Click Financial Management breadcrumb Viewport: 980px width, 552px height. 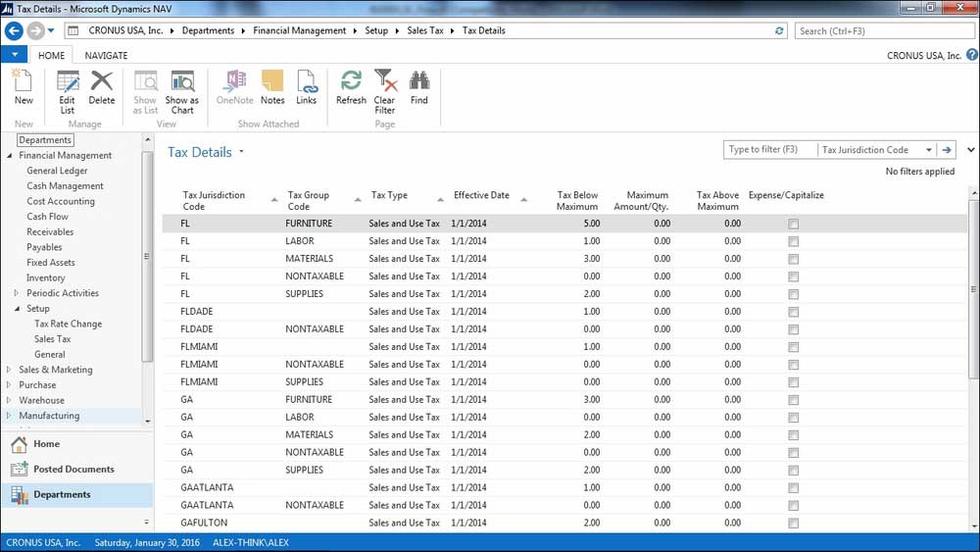tap(299, 30)
